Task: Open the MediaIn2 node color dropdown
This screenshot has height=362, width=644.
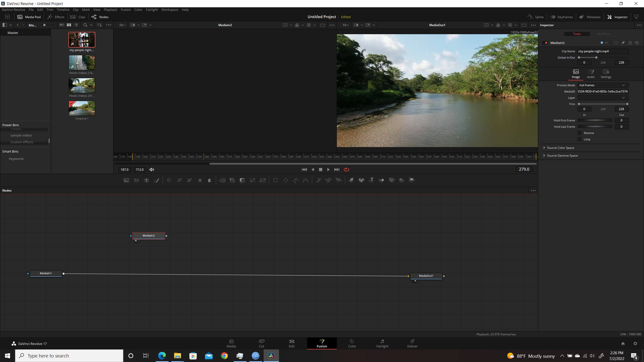Action: tap(606, 43)
